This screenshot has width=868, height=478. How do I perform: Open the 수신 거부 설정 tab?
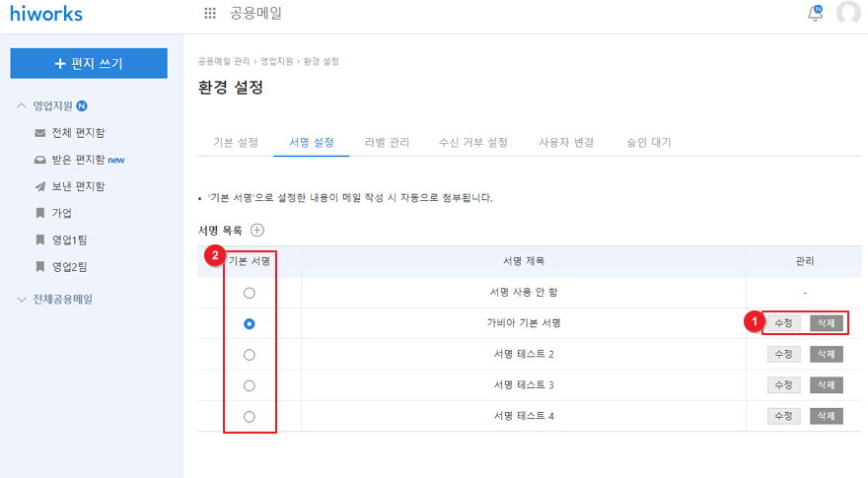coord(472,143)
